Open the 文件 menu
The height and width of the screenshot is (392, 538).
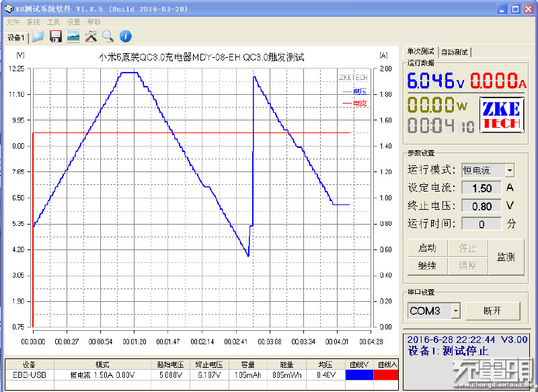click(x=13, y=22)
